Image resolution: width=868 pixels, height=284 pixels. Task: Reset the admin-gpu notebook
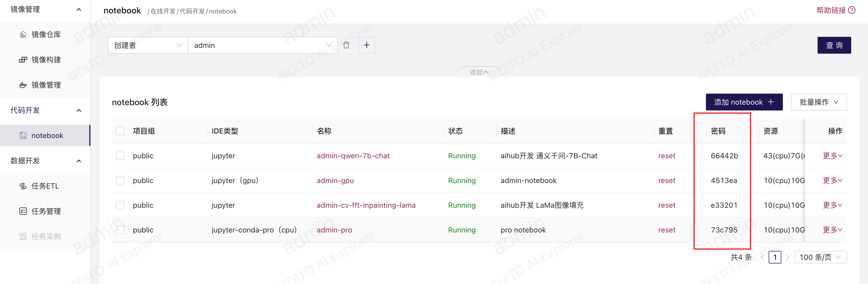pos(666,180)
